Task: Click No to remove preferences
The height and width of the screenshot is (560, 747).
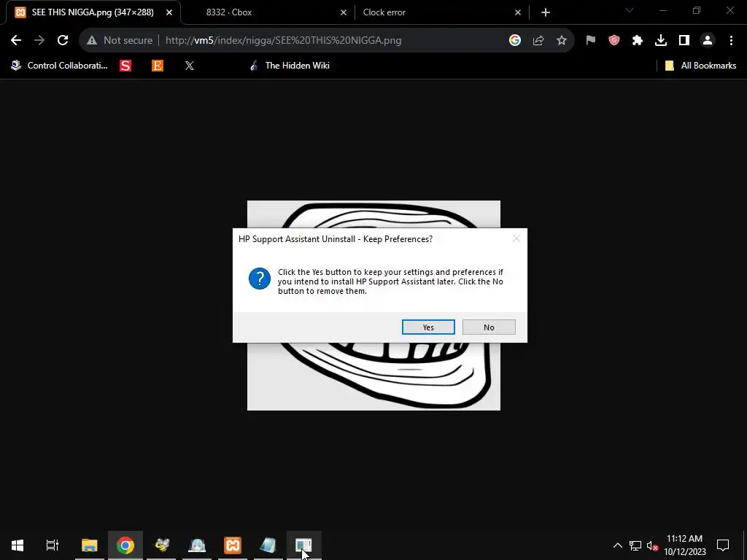Action: coord(489,327)
